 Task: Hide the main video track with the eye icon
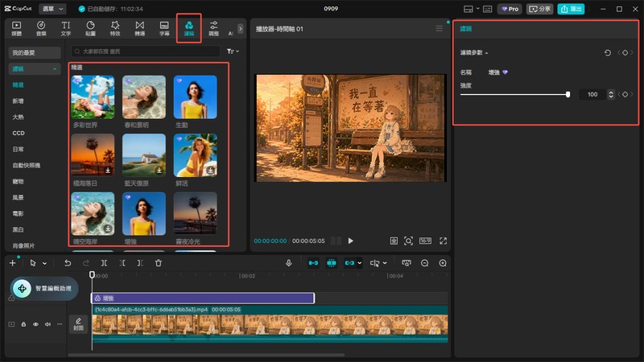click(35, 324)
